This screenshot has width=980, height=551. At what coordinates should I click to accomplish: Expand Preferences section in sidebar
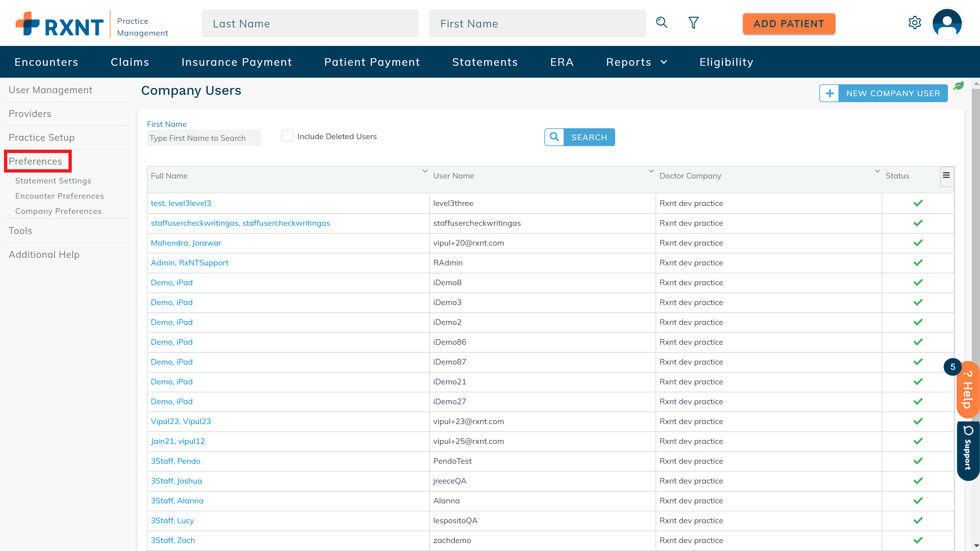pos(35,161)
